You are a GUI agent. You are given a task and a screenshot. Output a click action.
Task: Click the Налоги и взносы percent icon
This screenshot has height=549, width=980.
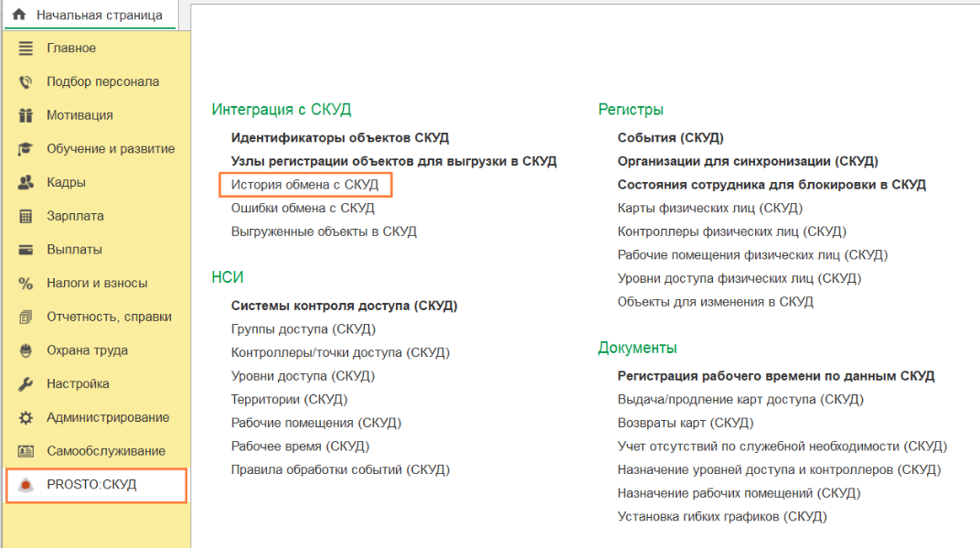pos(26,284)
